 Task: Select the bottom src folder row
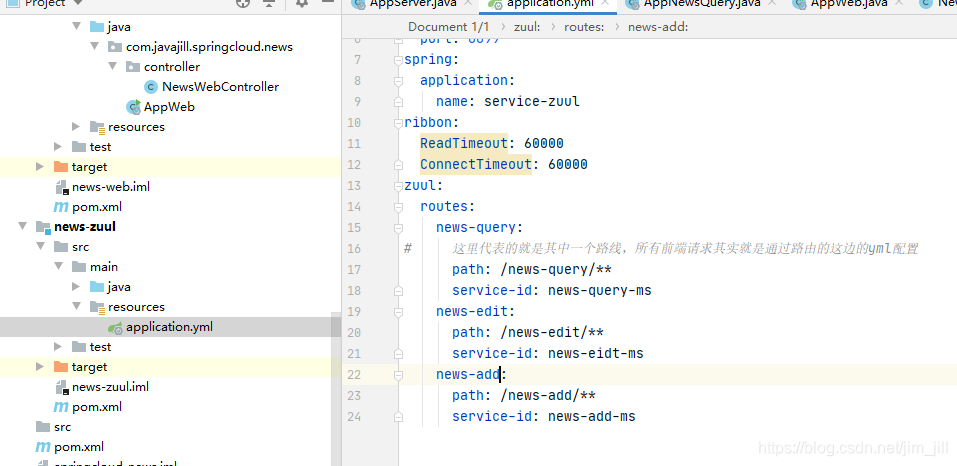pyautogui.click(x=170, y=427)
